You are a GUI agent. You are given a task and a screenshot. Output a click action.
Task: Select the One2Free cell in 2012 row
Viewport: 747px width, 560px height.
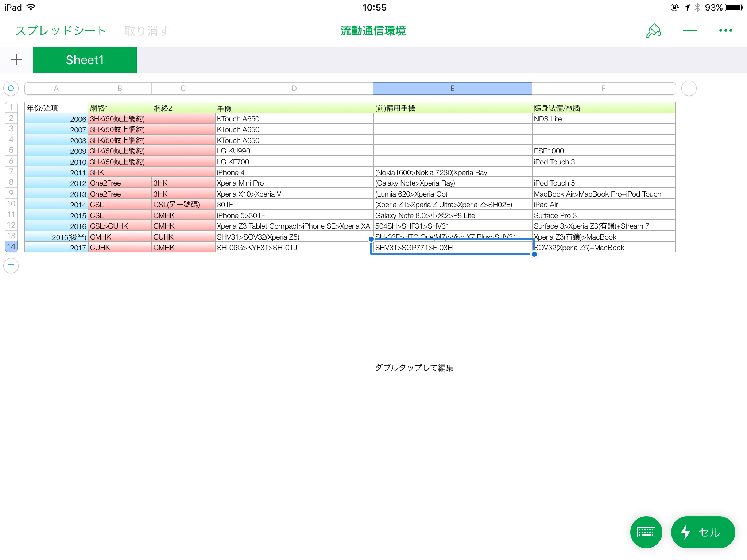(120, 183)
